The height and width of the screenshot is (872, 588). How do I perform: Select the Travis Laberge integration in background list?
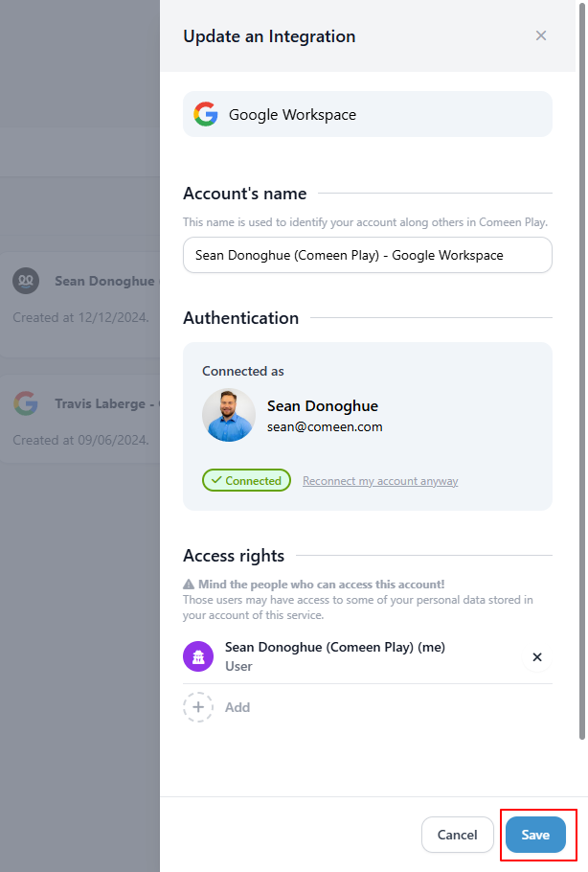80,419
